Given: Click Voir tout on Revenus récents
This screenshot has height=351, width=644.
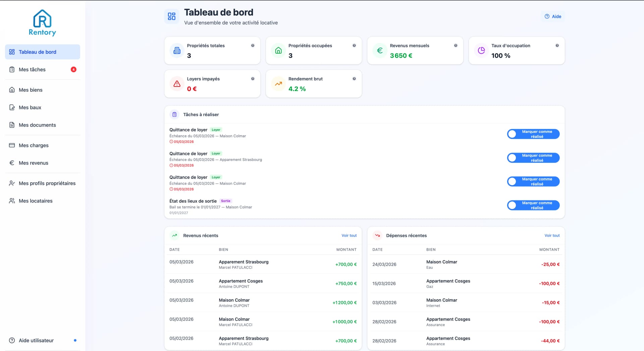Looking at the screenshot, I should [349, 235].
